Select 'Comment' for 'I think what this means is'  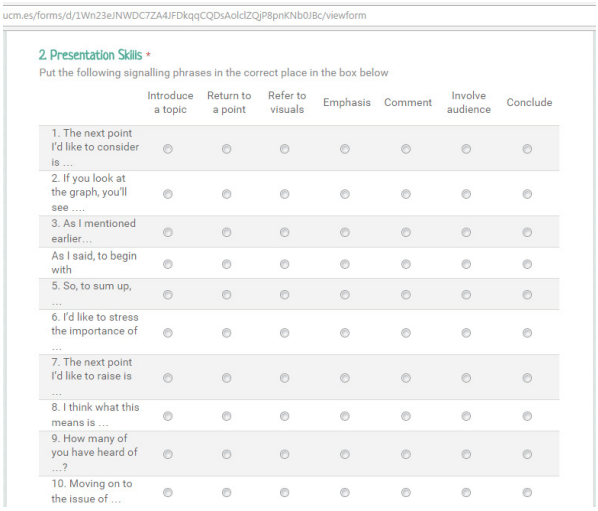pos(406,416)
